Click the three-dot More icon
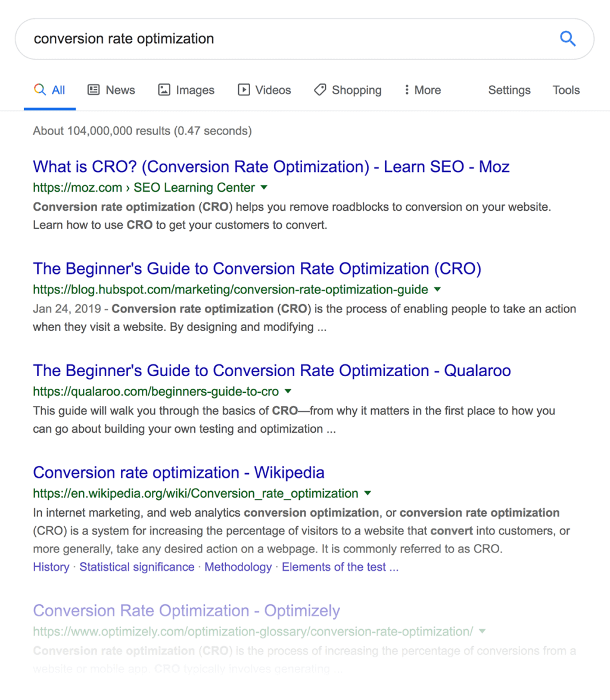Image resolution: width=610 pixels, height=700 pixels. pos(406,90)
